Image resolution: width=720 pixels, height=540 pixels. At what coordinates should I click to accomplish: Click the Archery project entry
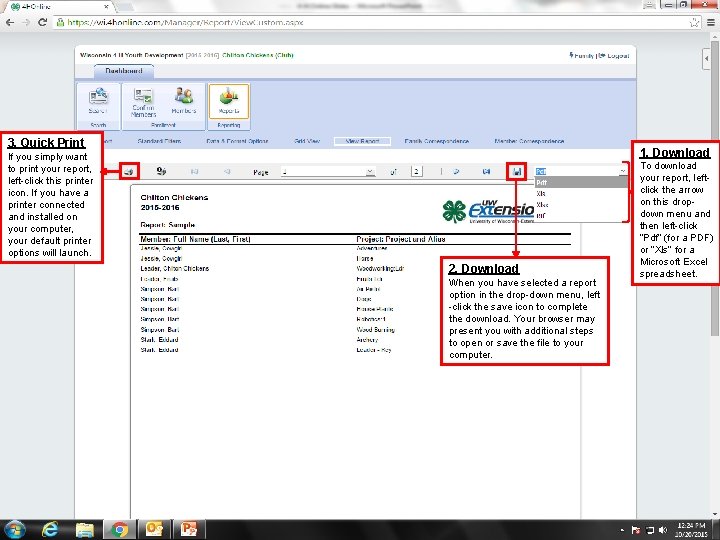[x=367, y=340]
